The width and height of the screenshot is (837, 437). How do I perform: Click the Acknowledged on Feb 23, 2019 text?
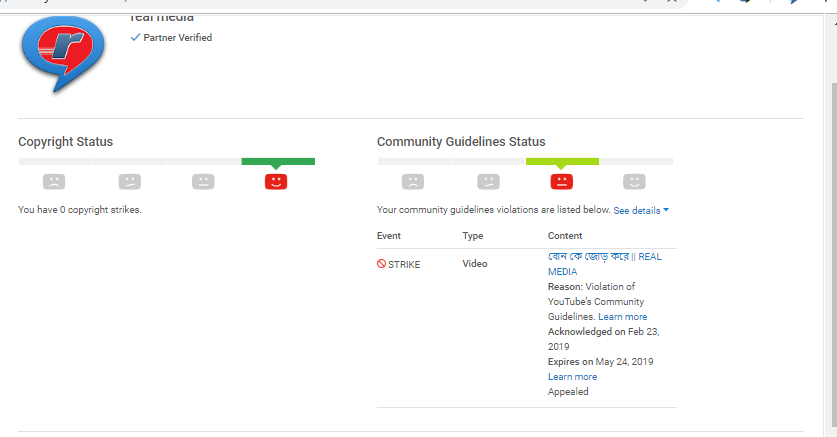click(x=604, y=339)
